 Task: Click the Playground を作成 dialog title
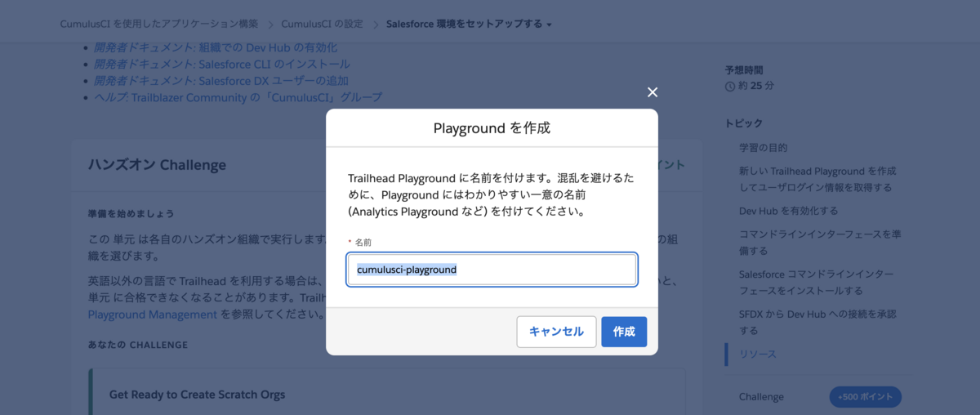[492, 128]
